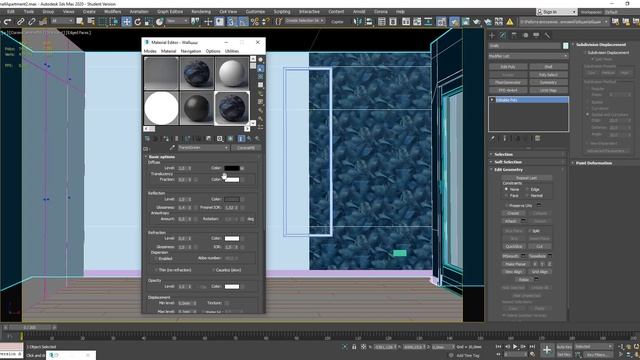
Task: Click the Make Planar button
Action: 515,264
